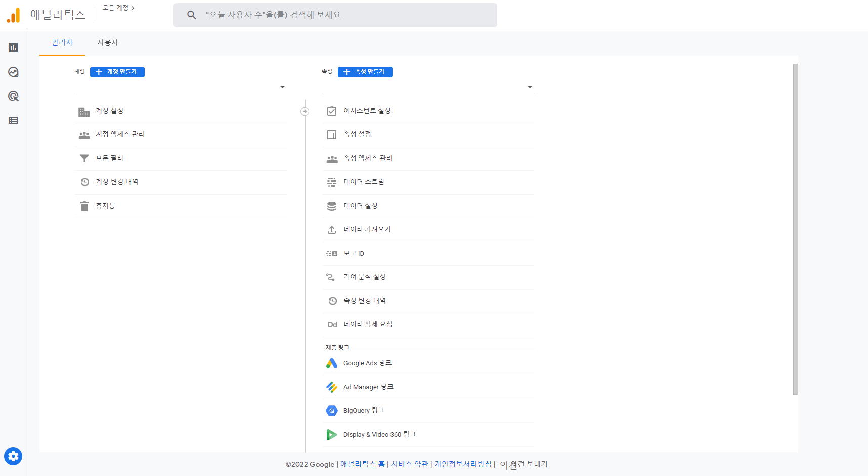The image size is (868, 476).
Task: Click the 계정 액세스 관리 people icon
Action: 84,135
